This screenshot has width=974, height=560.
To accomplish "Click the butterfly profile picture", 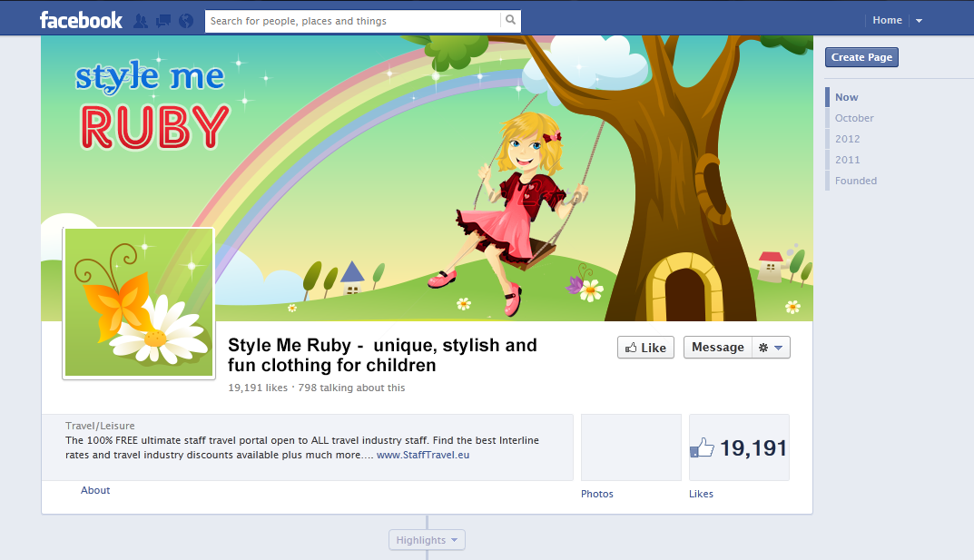I will coord(138,302).
